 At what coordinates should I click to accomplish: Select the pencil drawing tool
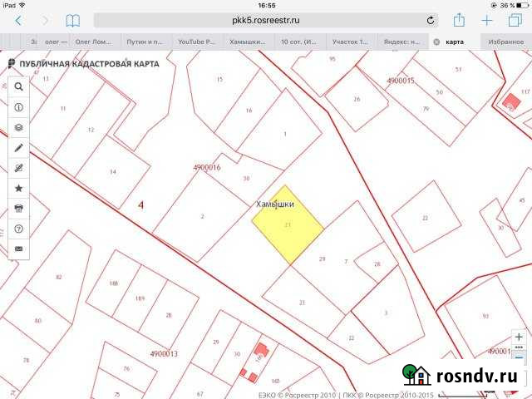click(x=19, y=148)
